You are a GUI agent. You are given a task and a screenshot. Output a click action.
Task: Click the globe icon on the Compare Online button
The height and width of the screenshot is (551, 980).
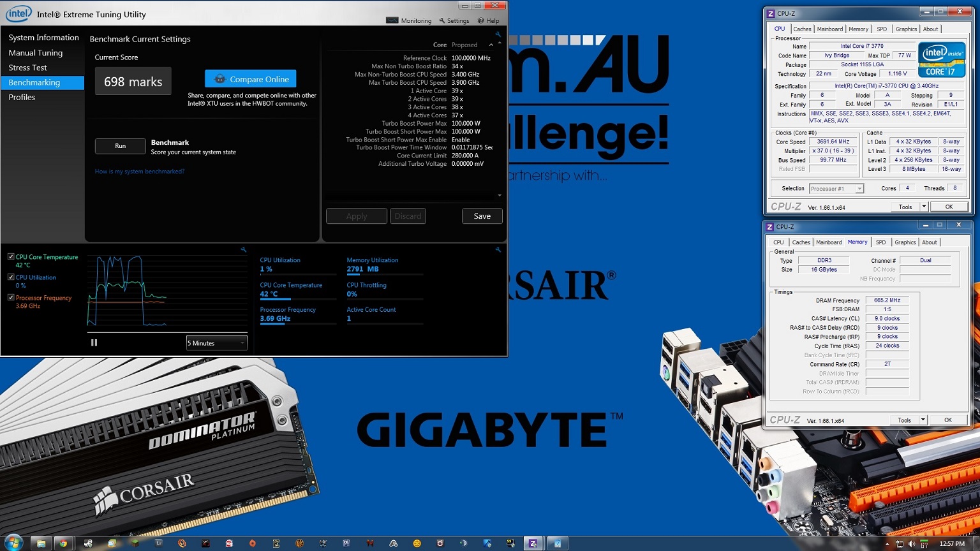click(x=220, y=79)
